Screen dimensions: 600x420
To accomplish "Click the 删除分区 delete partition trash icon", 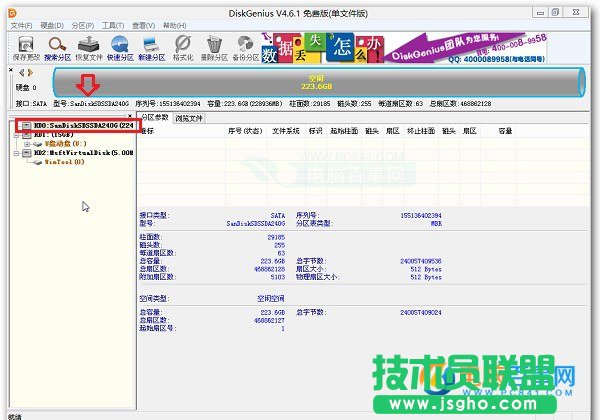I will click(214, 46).
